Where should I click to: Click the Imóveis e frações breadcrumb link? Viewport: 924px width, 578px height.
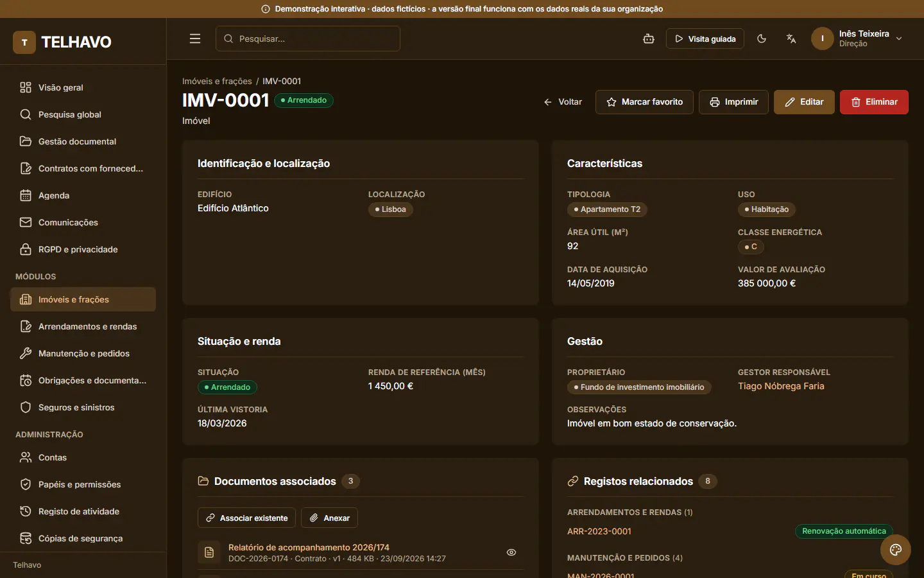click(217, 81)
